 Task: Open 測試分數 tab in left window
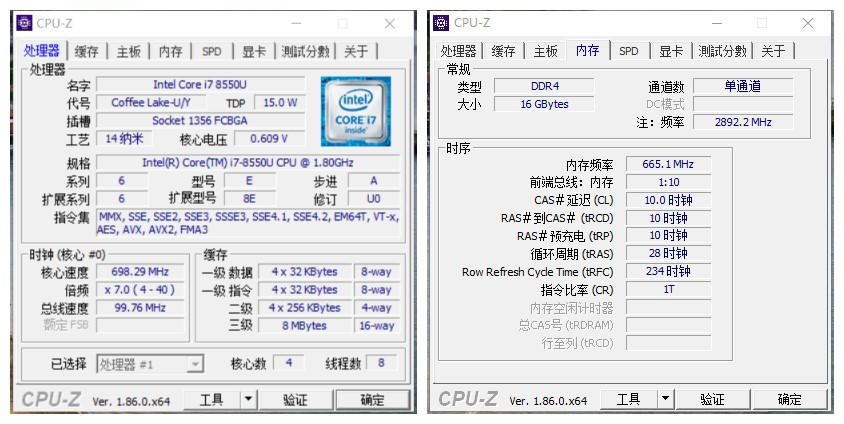click(x=305, y=52)
